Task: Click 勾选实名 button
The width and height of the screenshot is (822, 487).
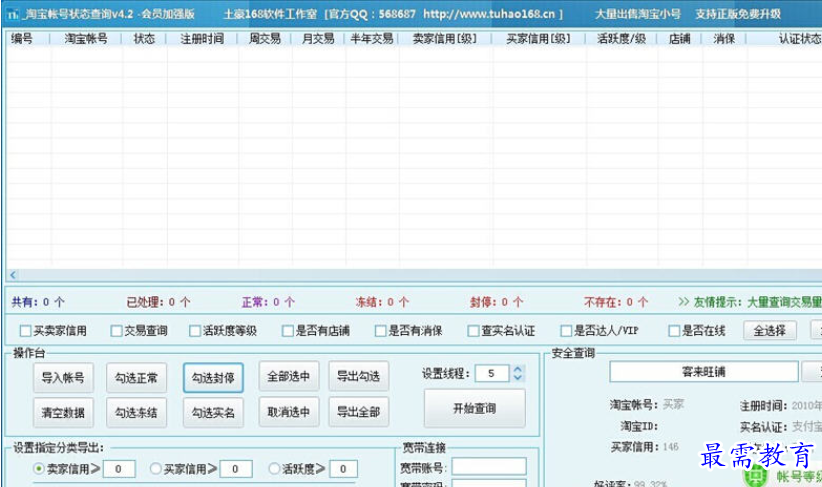Action: (213, 413)
